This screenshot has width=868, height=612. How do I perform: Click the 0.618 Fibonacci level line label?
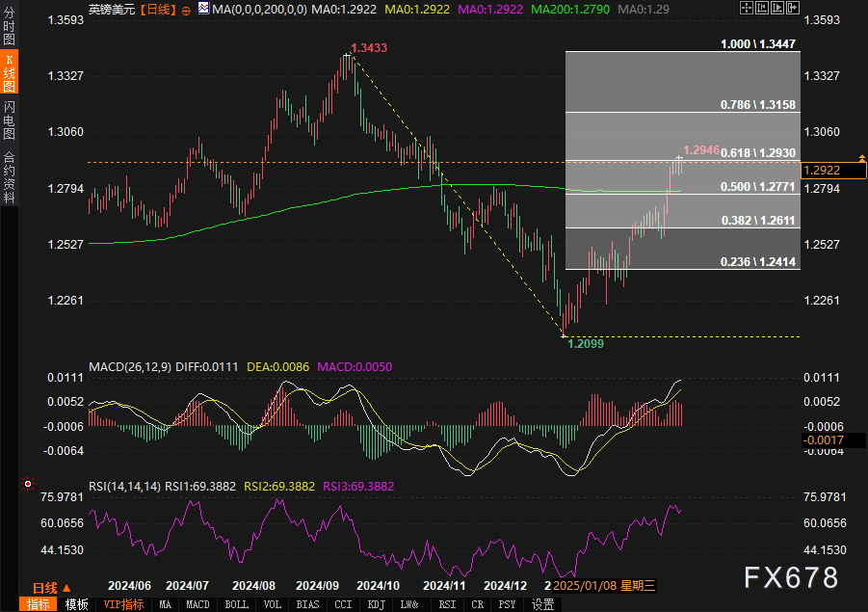click(758, 153)
